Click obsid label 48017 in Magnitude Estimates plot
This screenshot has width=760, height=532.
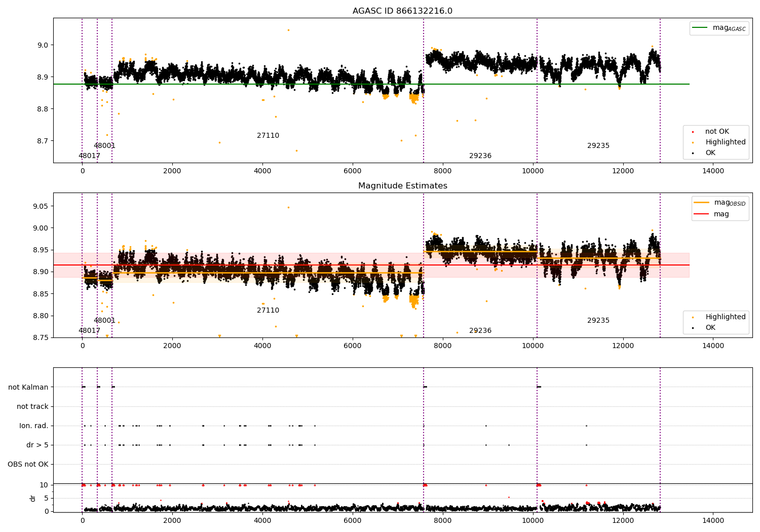click(89, 331)
